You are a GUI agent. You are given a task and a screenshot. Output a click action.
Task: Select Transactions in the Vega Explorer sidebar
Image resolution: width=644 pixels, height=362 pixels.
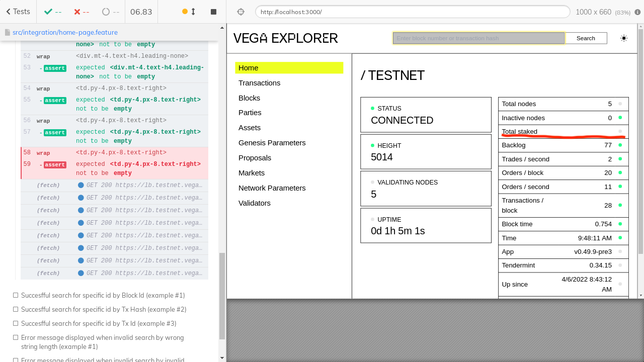[x=260, y=83]
